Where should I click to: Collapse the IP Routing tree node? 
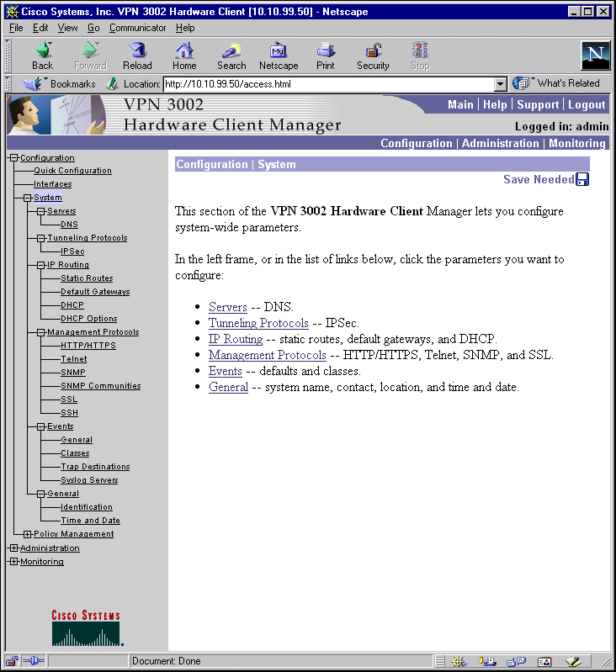tap(41, 265)
